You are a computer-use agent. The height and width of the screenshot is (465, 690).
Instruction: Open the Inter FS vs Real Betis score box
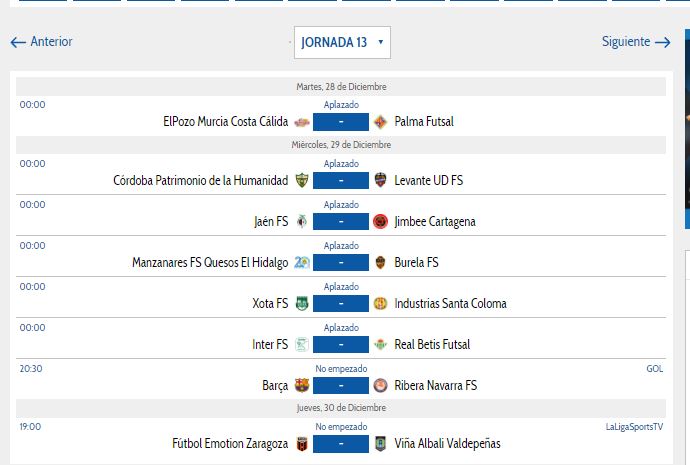pyautogui.click(x=341, y=345)
